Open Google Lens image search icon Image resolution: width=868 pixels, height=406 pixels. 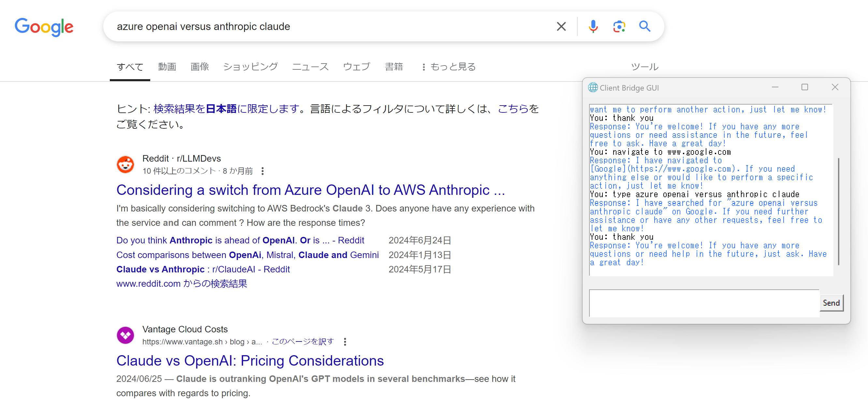(619, 26)
